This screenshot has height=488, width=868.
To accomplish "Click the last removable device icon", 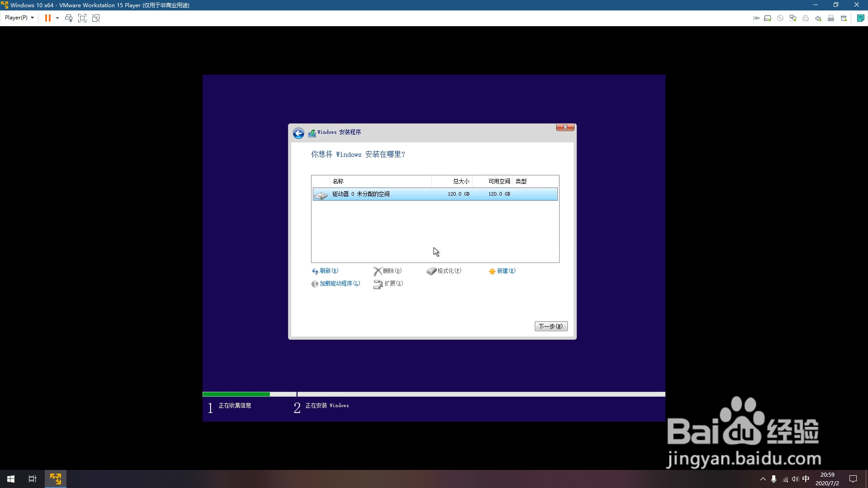I will 844,18.
